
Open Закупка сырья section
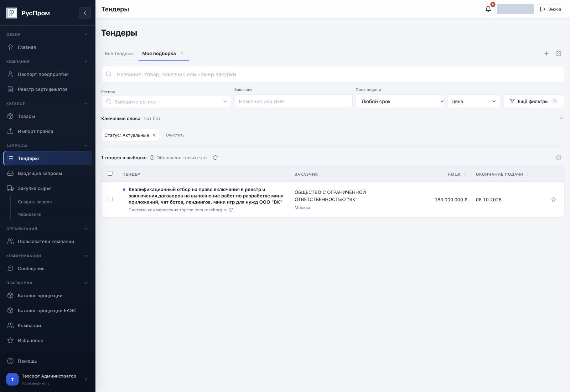tap(48, 188)
